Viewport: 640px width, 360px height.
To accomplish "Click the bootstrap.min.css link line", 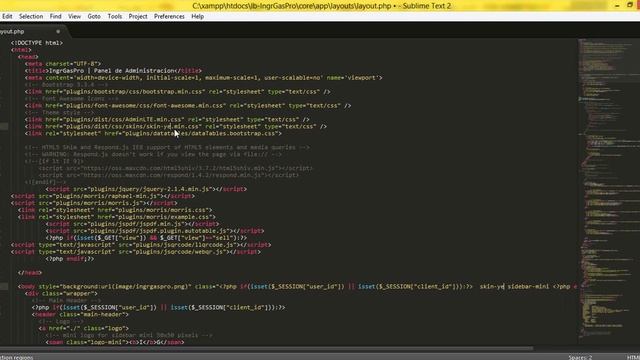I will (x=178, y=91).
